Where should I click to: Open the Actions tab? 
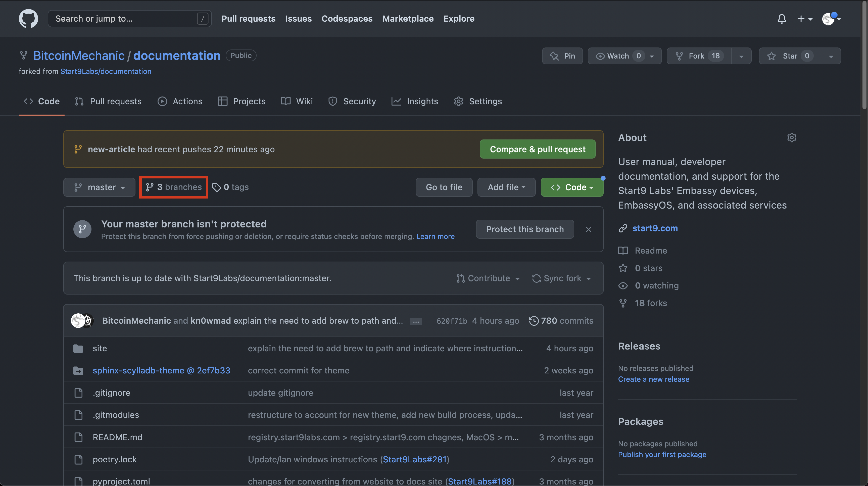[180, 101]
